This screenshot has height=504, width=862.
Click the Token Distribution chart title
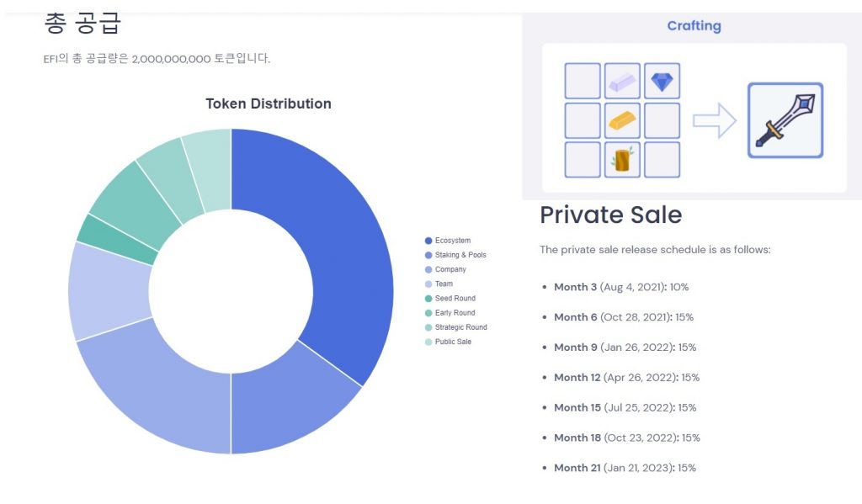[x=268, y=103]
